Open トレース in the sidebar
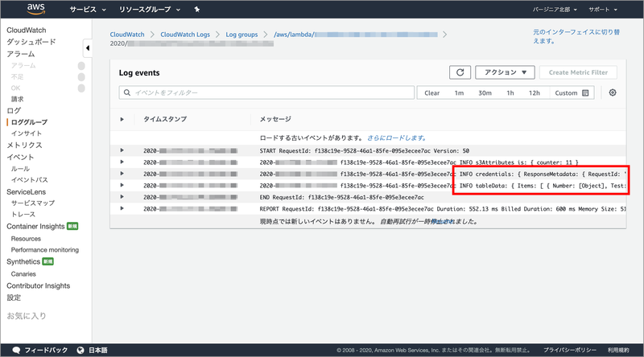This screenshot has width=644, height=357. click(x=23, y=214)
